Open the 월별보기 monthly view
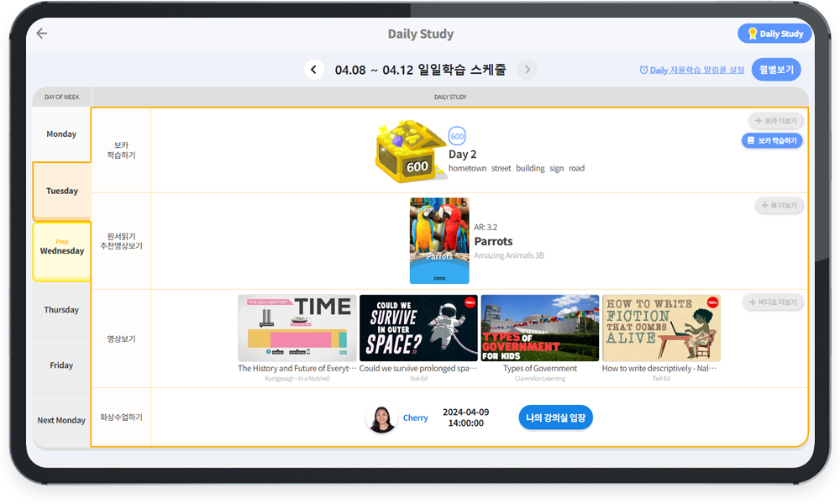This screenshot has width=840, height=504. (x=776, y=70)
